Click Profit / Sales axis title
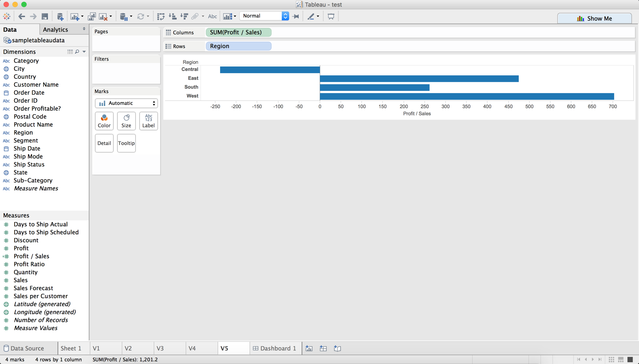This screenshot has width=639, height=364. point(417,114)
